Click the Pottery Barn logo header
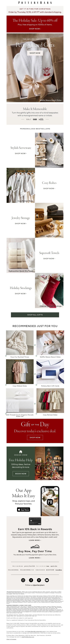The width and height of the screenshot is (70, 644). 35,3
